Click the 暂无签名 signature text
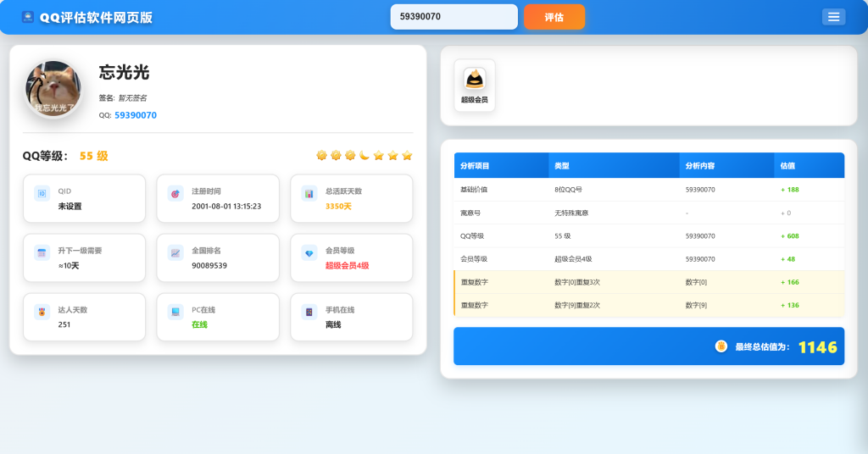This screenshot has width=868, height=454. click(132, 98)
